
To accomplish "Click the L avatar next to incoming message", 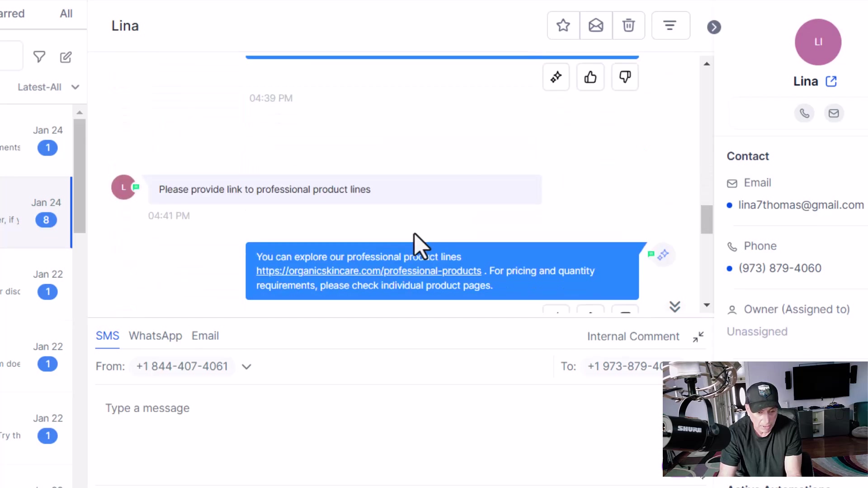I will coord(123,187).
